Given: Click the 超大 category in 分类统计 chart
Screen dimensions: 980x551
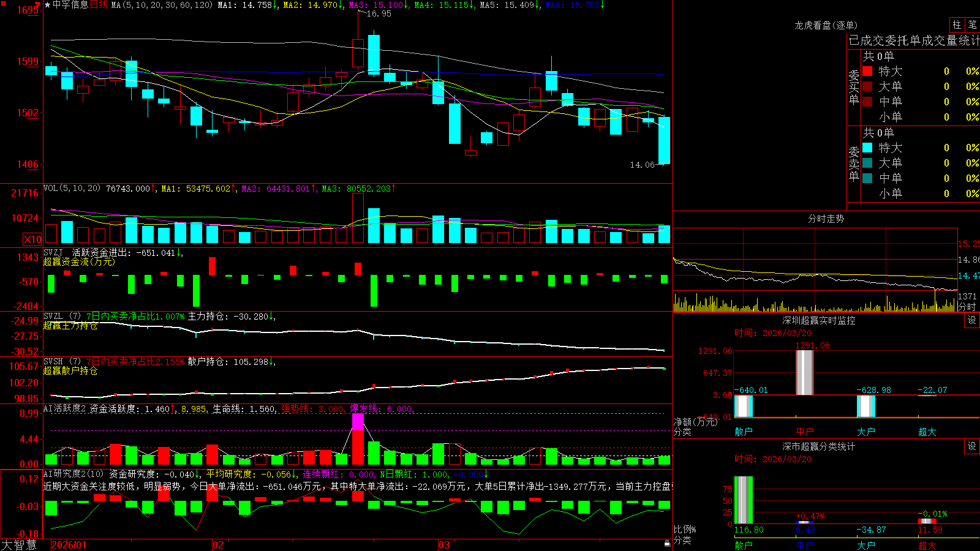Looking at the screenshot, I should (x=927, y=545).
